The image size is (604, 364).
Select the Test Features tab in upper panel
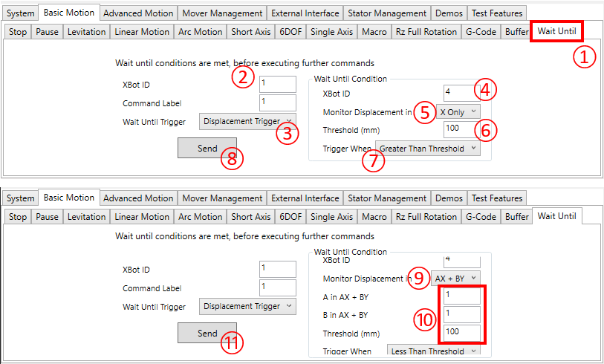[x=497, y=13]
